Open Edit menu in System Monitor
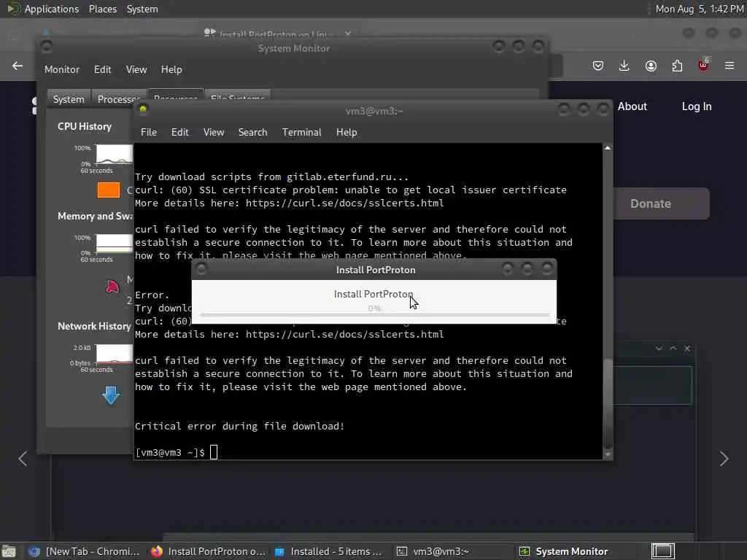The height and width of the screenshot is (560, 747). click(102, 69)
